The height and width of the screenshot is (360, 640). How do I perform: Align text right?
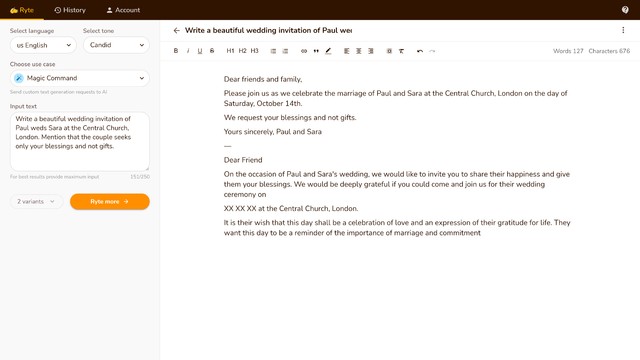click(x=371, y=51)
